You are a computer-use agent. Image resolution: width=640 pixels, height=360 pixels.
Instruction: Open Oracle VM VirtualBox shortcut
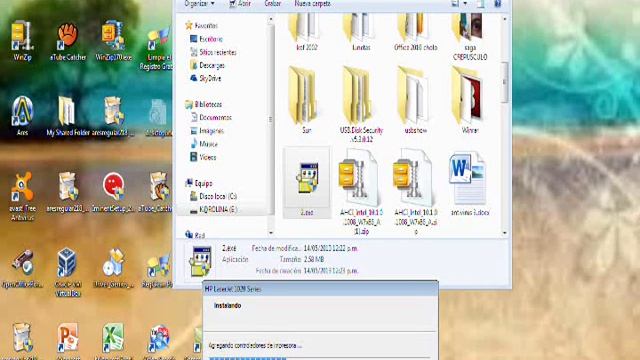pos(67,271)
